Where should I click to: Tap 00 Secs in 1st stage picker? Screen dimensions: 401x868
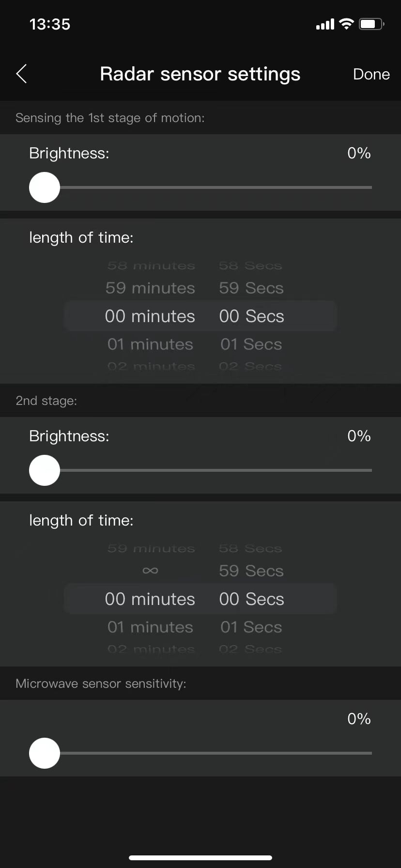tap(251, 316)
